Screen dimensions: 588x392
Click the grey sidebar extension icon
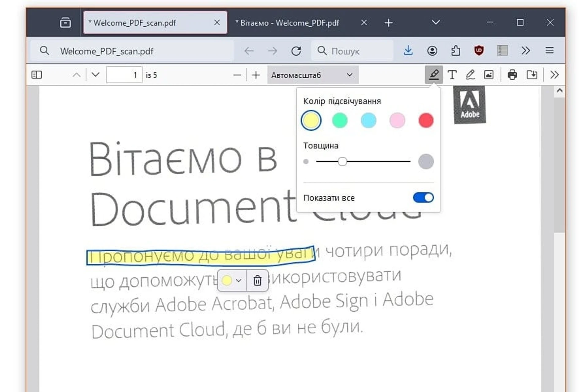[x=503, y=51]
